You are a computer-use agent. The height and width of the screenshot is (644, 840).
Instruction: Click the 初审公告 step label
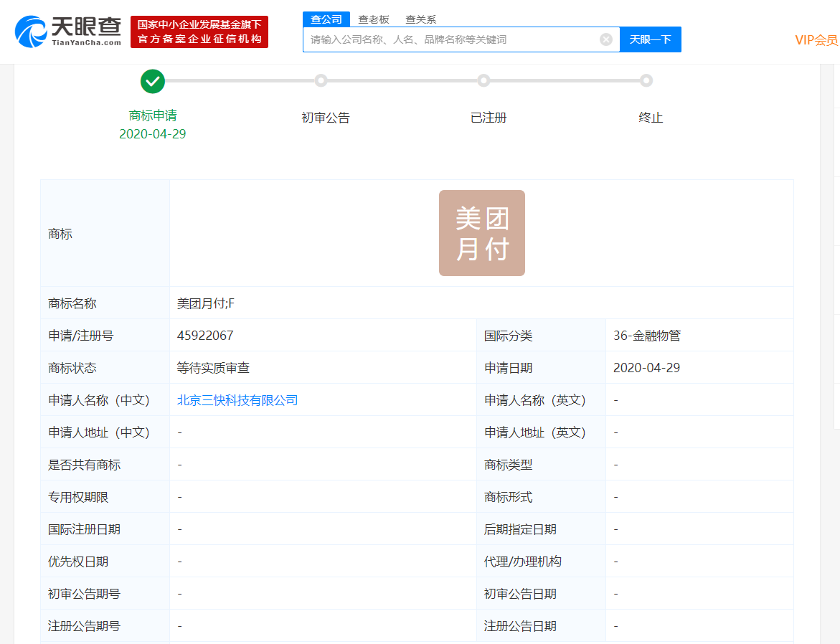point(326,118)
